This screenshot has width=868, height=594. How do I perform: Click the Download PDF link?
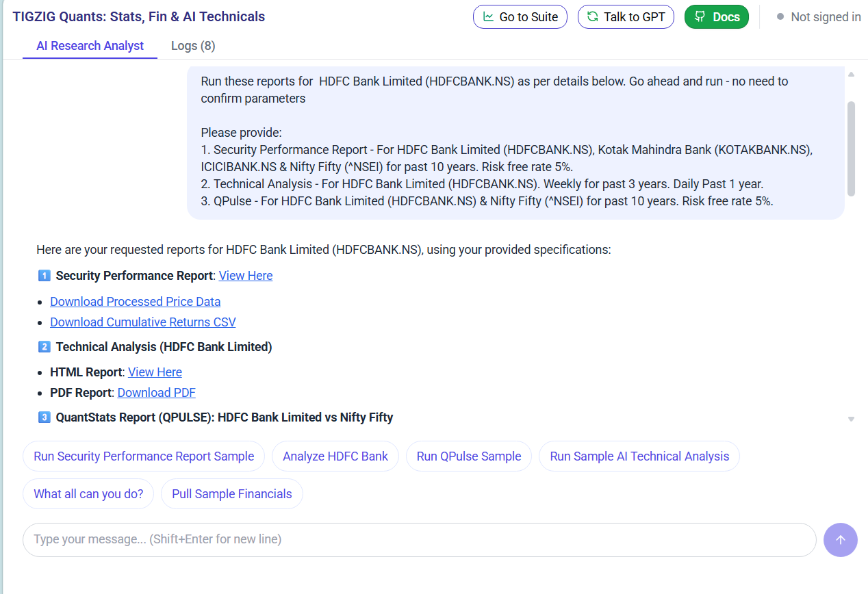click(157, 393)
